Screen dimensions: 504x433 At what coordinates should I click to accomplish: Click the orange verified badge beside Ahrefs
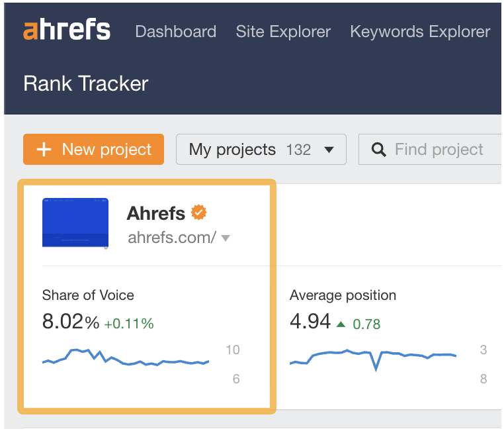(199, 213)
